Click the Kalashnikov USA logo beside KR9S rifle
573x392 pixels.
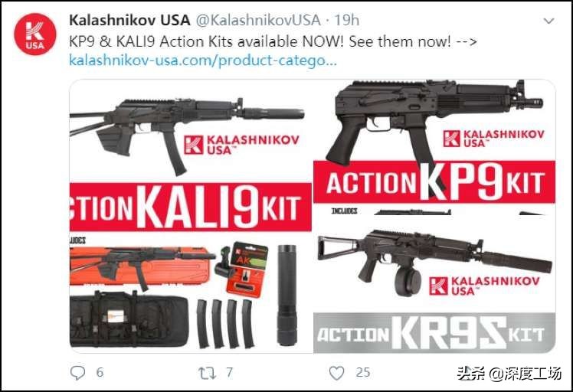pos(484,286)
